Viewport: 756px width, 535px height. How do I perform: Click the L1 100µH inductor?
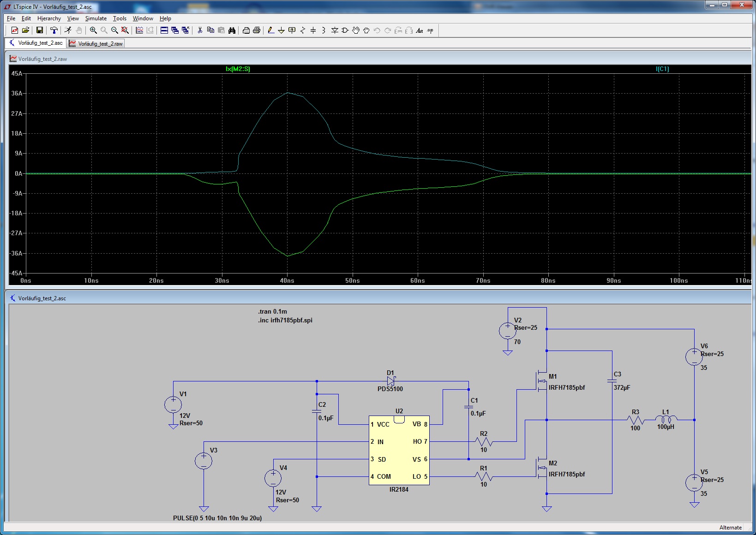pyautogui.click(x=666, y=419)
